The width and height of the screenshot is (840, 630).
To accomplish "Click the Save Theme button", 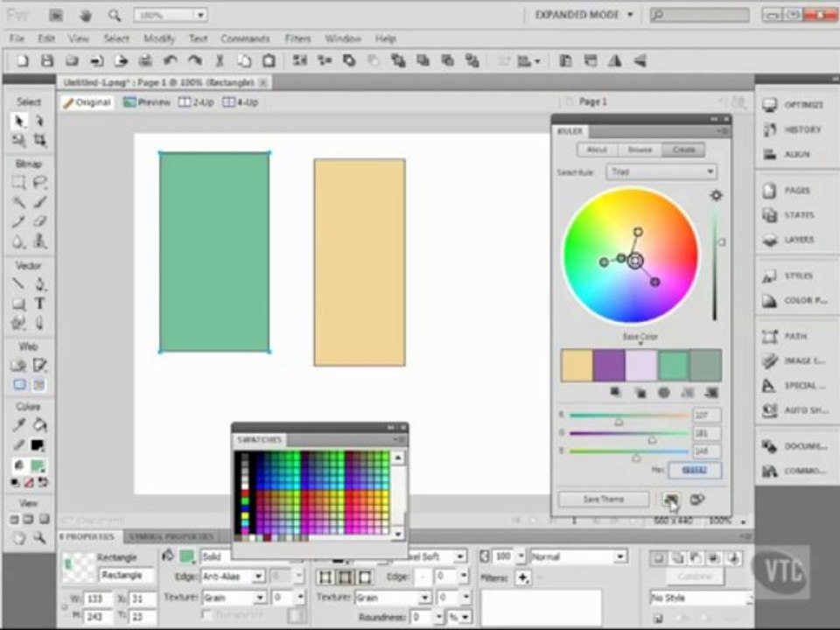I will pos(604,500).
